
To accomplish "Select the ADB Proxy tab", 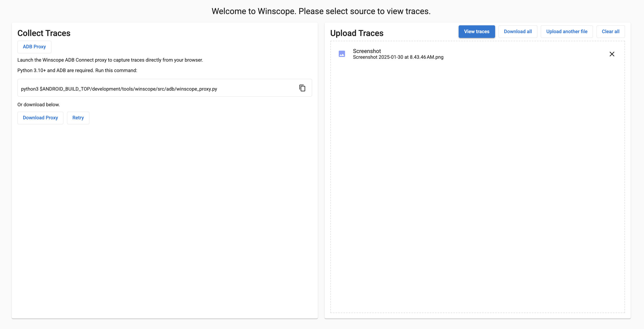I will 34,47.
